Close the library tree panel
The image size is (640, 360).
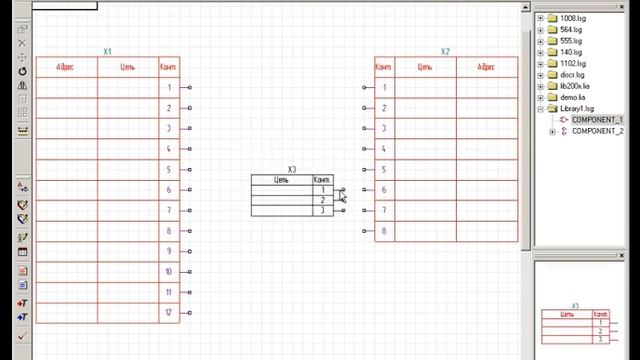[622, 7]
